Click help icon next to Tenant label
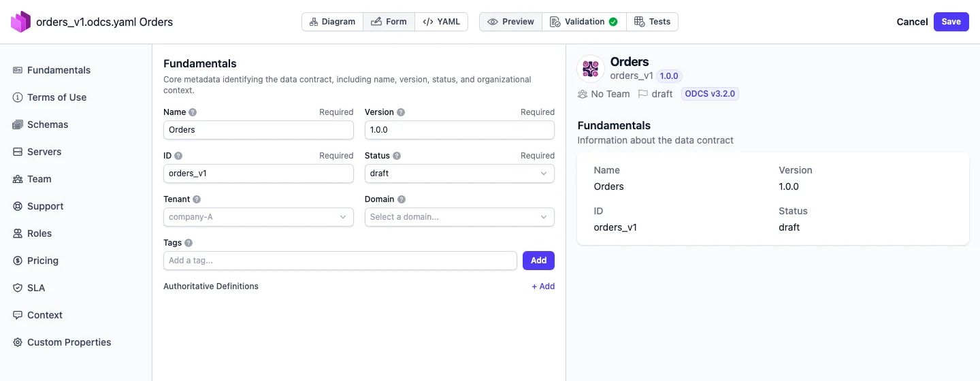980x381 pixels. (x=197, y=199)
